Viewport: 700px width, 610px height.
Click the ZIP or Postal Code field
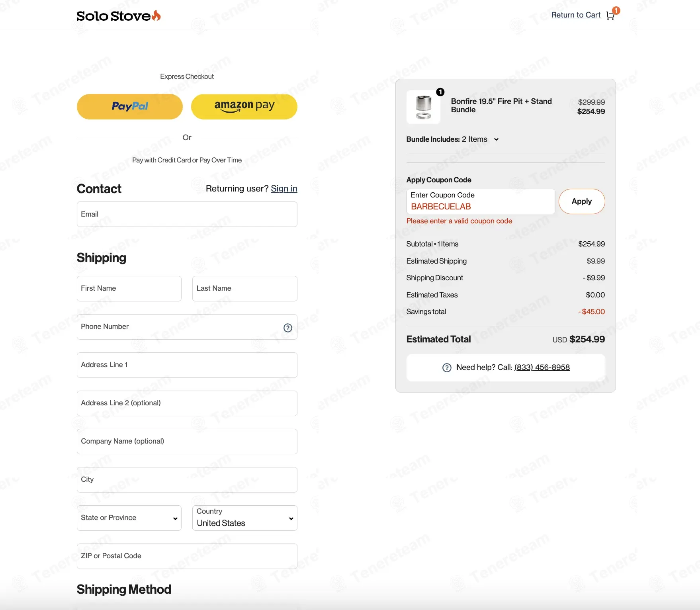tap(187, 556)
